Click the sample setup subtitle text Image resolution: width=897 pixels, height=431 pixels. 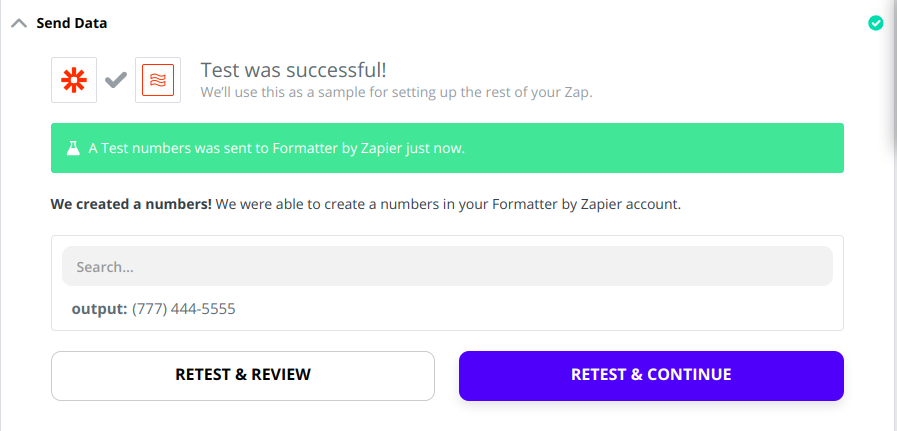[396, 93]
